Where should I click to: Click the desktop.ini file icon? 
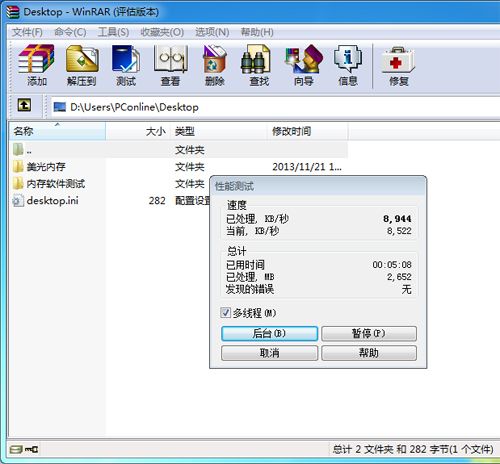point(18,201)
